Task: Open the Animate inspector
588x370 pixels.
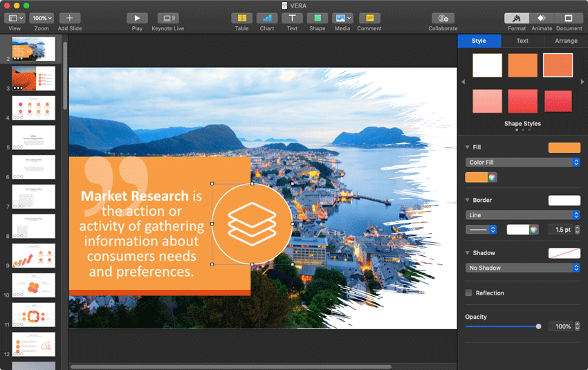Action: [542, 18]
